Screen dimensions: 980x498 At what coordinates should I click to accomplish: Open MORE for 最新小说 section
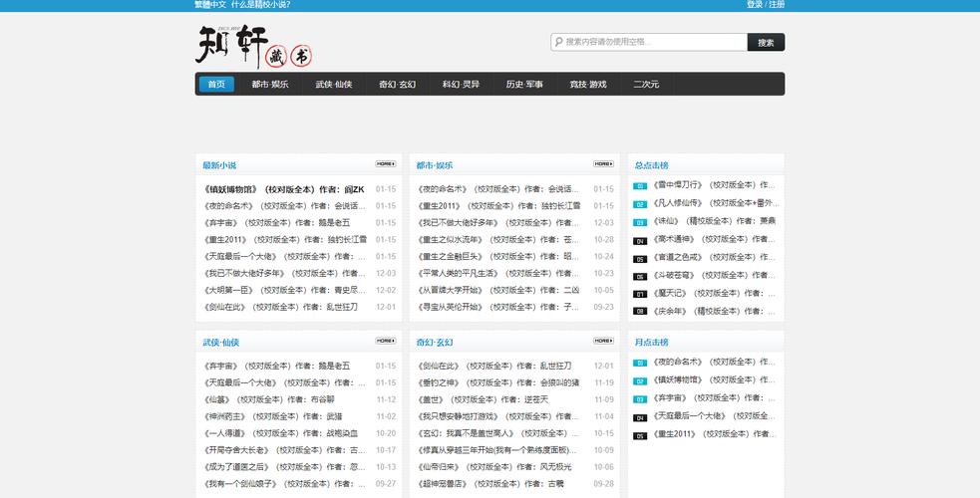tap(386, 164)
